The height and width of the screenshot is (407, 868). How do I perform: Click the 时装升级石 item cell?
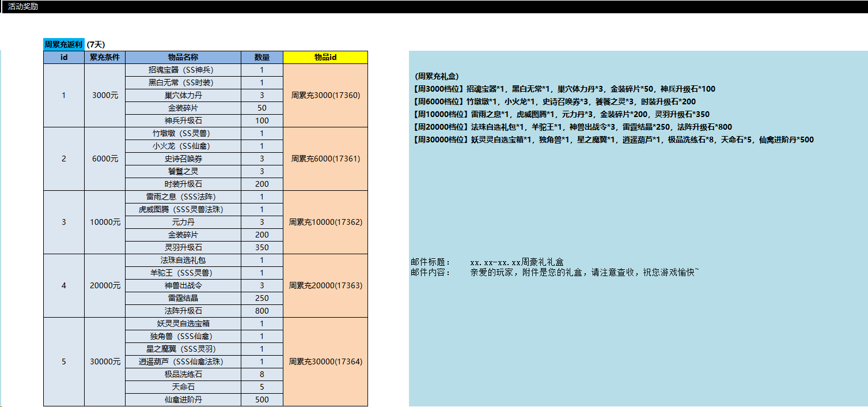(x=183, y=184)
